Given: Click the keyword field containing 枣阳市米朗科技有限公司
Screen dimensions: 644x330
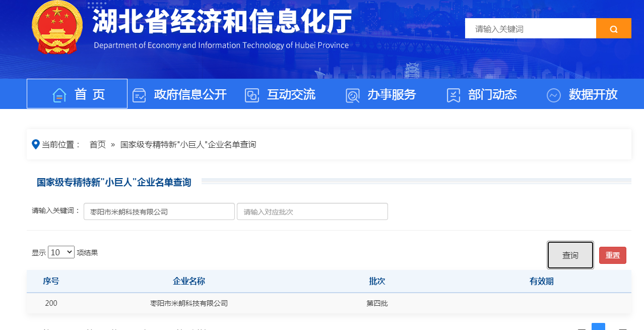Looking at the screenshot, I should click(x=159, y=212).
